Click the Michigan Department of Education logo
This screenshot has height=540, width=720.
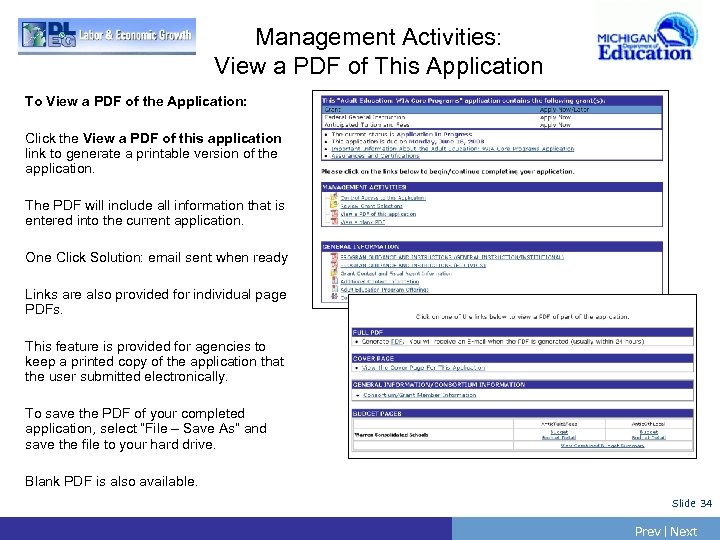click(647, 38)
